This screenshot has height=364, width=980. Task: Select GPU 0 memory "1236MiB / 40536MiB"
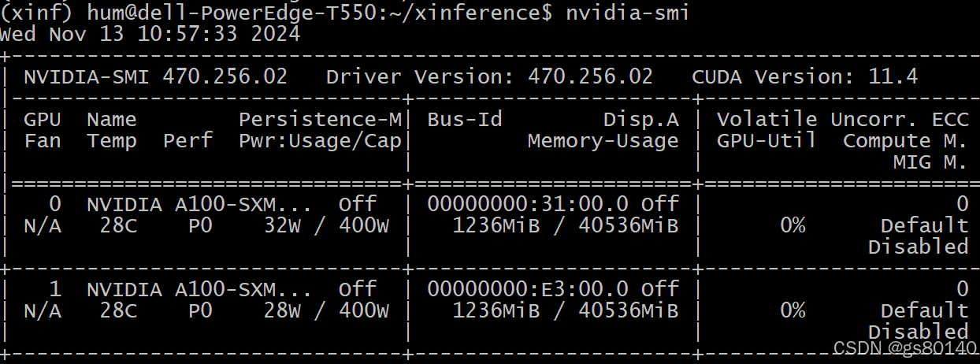(x=566, y=226)
